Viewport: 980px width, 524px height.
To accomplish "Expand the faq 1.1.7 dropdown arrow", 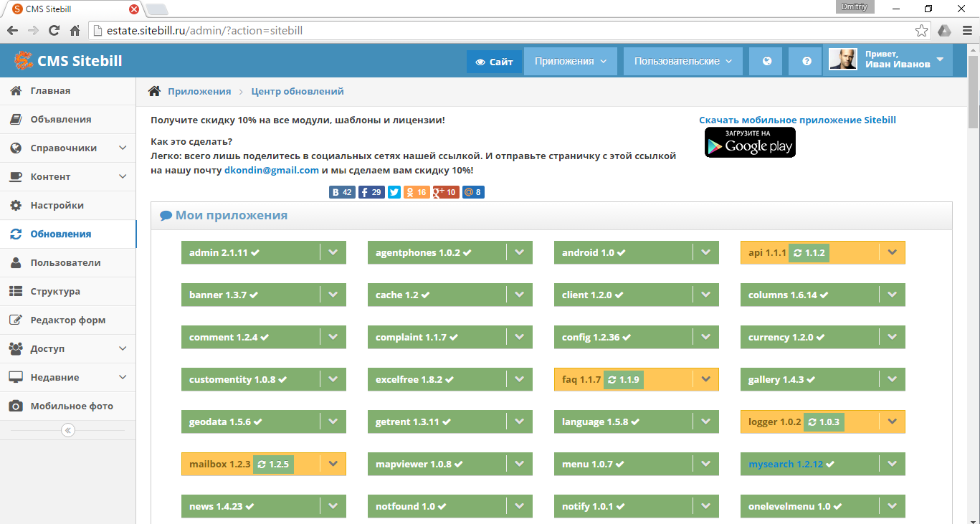I will 705,380.
